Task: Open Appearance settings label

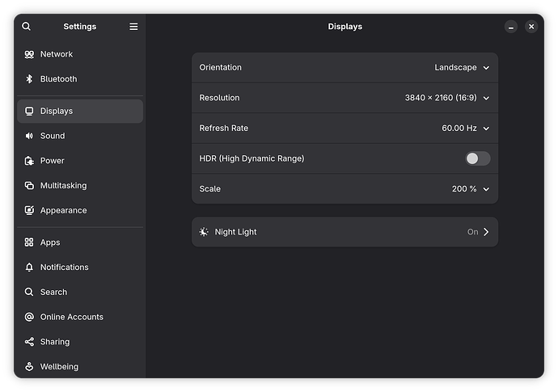Action: tap(63, 211)
